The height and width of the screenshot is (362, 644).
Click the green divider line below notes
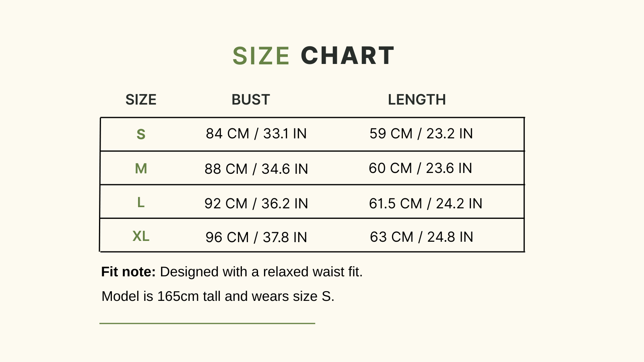tap(207, 323)
